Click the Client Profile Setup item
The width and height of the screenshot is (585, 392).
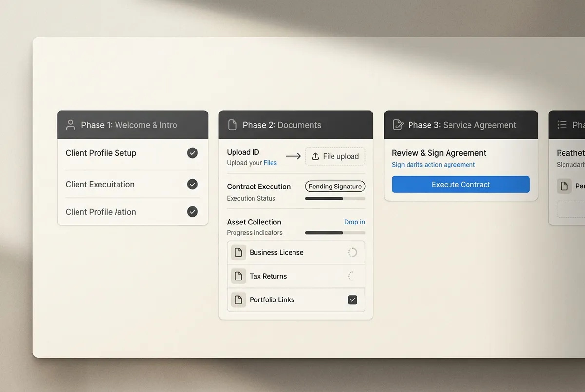(x=101, y=153)
